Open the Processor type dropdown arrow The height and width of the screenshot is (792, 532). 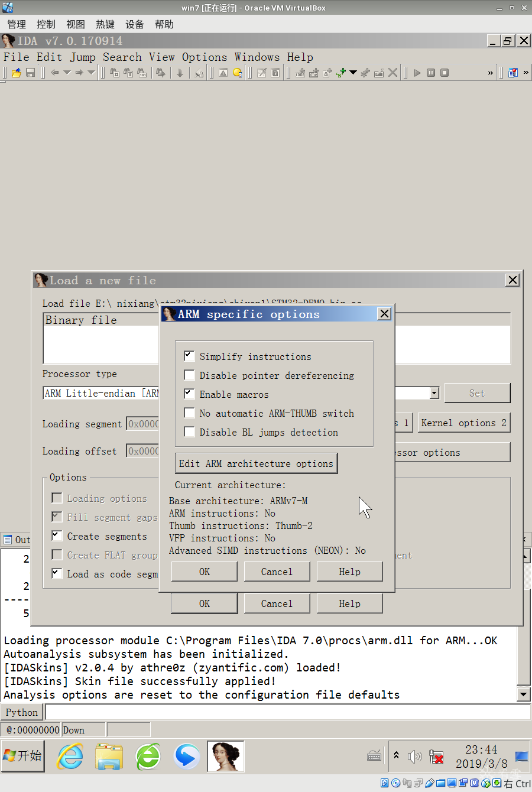434,393
